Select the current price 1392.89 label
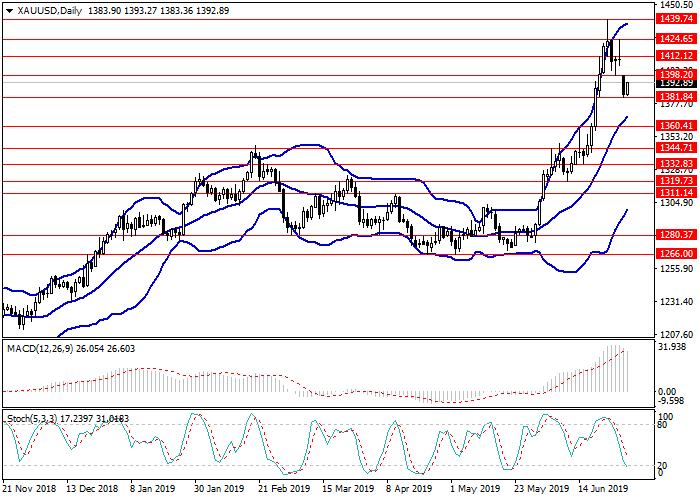 coord(675,83)
